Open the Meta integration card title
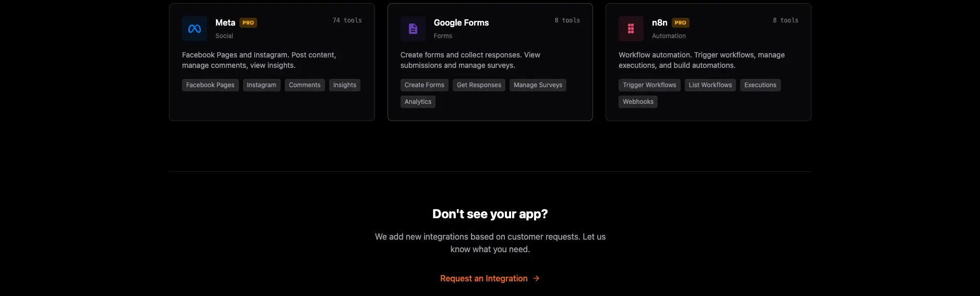This screenshot has height=296, width=980. [225, 22]
